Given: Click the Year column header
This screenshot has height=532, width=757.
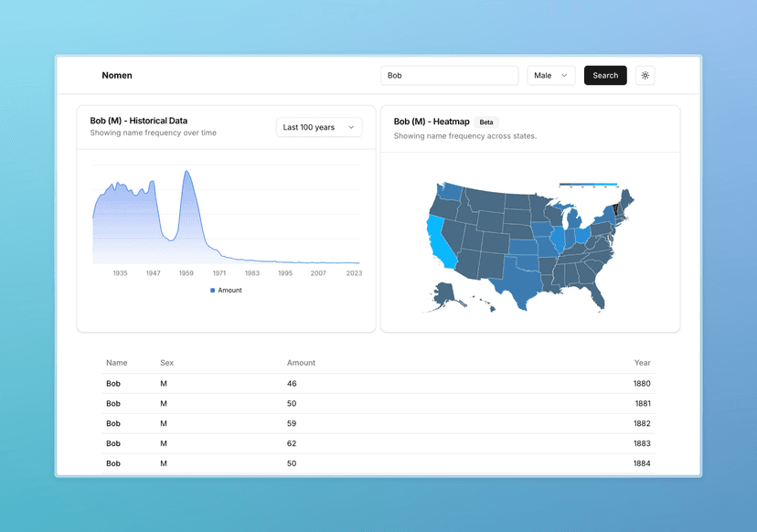Looking at the screenshot, I should (x=642, y=363).
